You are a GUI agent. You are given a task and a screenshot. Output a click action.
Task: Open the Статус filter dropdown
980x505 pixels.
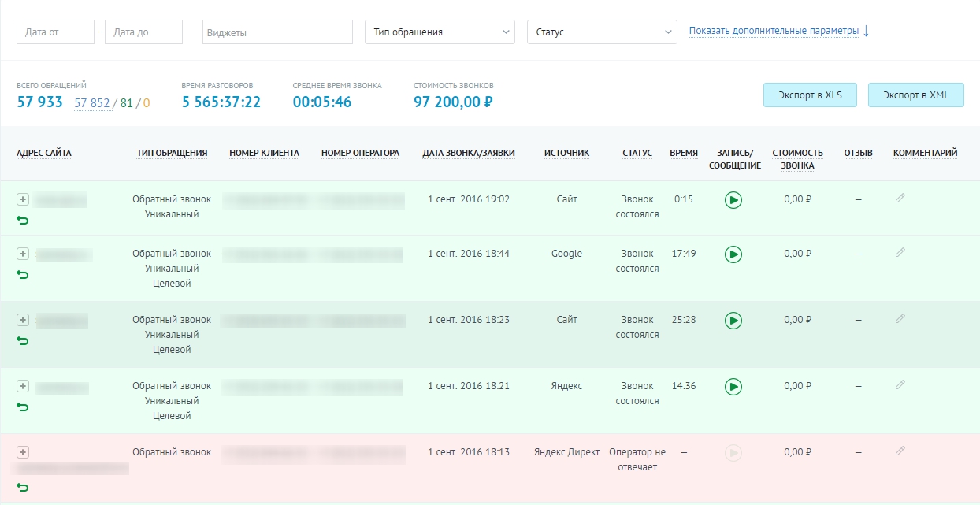click(602, 32)
